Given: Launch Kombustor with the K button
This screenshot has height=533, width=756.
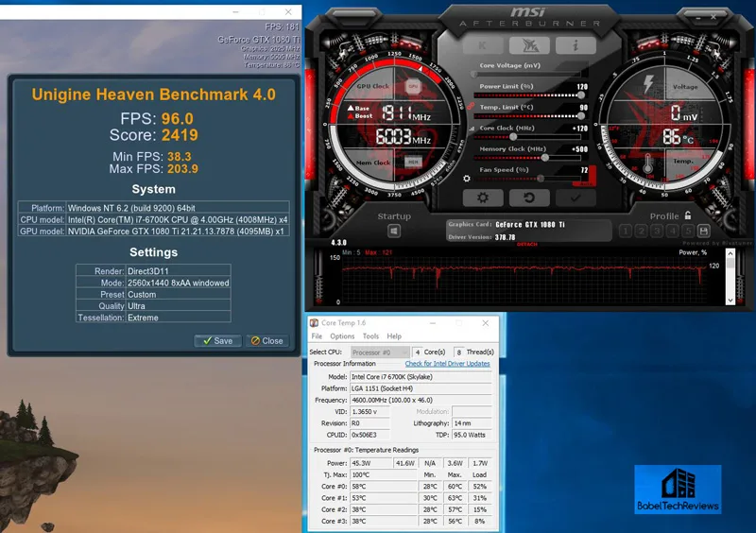Looking at the screenshot, I should pyautogui.click(x=483, y=45).
